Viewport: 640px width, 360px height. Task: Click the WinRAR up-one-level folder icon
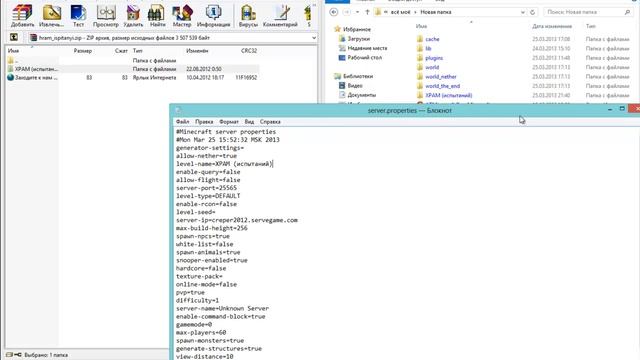click(x=14, y=37)
